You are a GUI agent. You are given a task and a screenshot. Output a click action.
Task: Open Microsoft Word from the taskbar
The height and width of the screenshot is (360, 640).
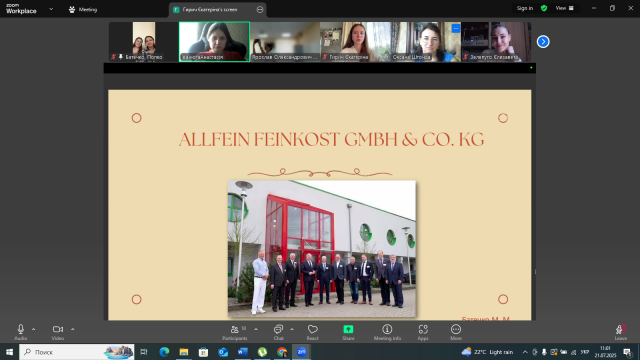[242, 352]
